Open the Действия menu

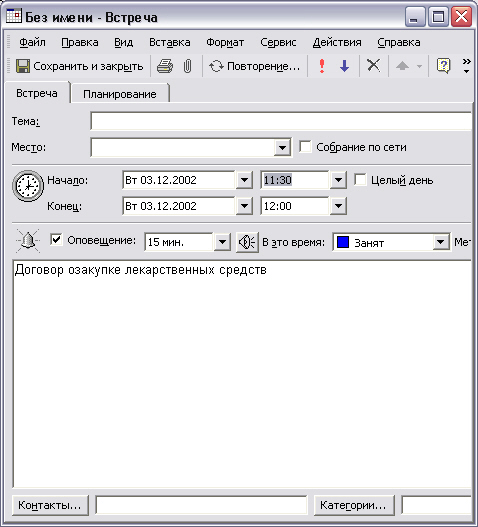(337, 42)
